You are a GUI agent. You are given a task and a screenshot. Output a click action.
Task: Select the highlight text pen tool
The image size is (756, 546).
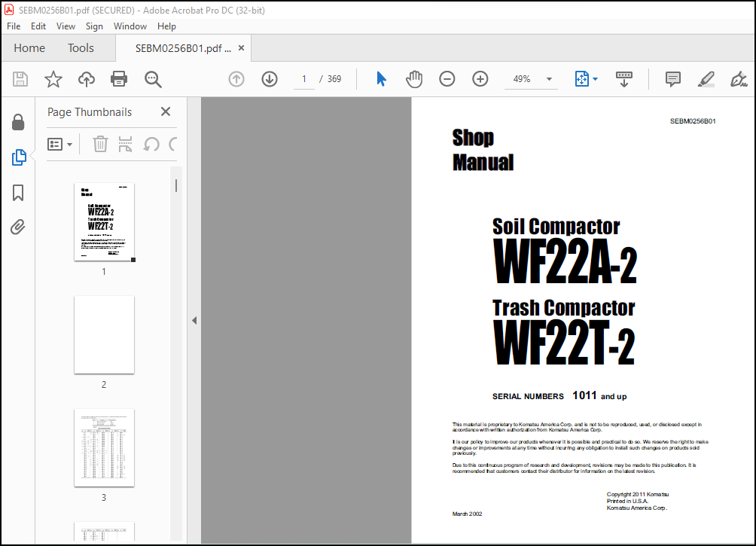[x=706, y=79]
